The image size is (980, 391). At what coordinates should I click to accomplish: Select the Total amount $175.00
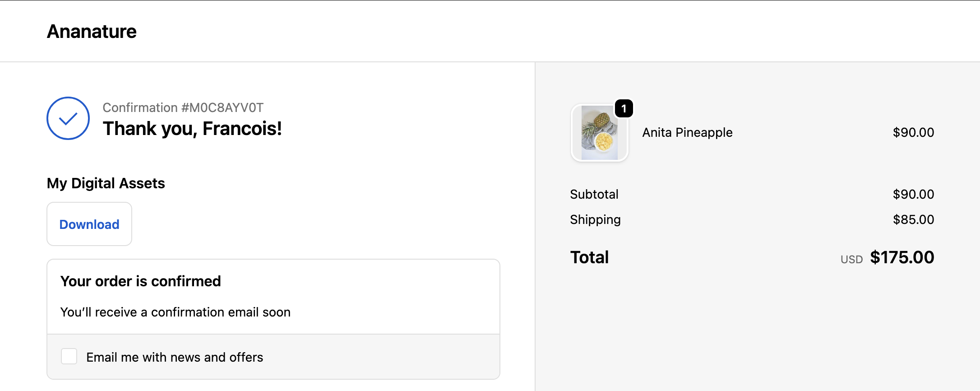pos(901,257)
